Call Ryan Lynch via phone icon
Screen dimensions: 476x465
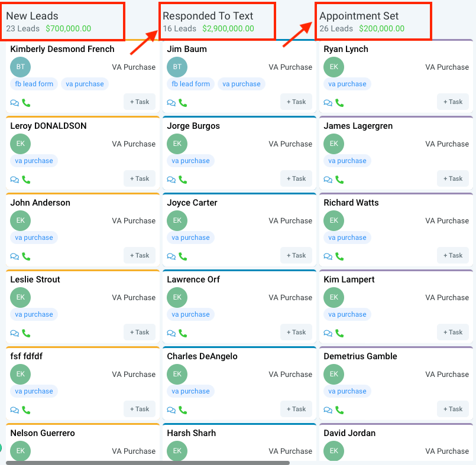[339, 103]
